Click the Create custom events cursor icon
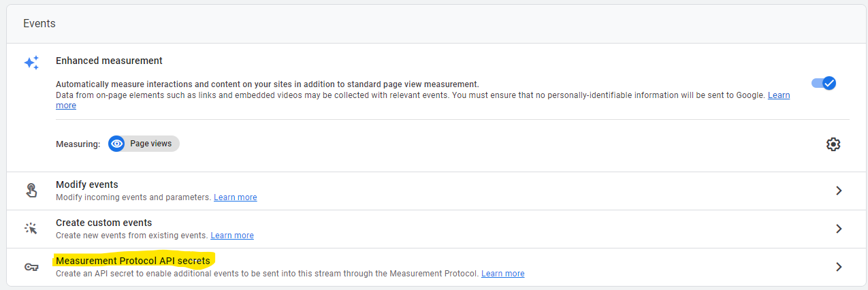The image size is (868, 290). point(31,229)
